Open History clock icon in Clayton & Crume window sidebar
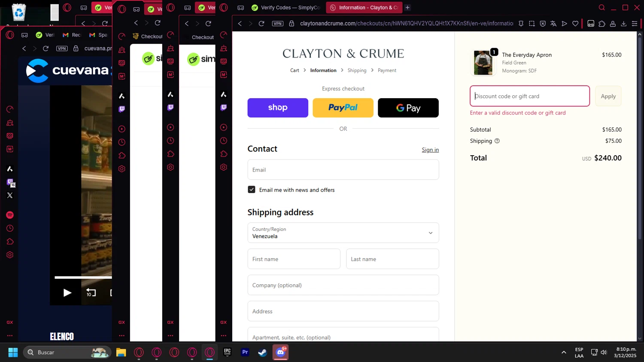 pyautogui.click(x=224, y=141)
